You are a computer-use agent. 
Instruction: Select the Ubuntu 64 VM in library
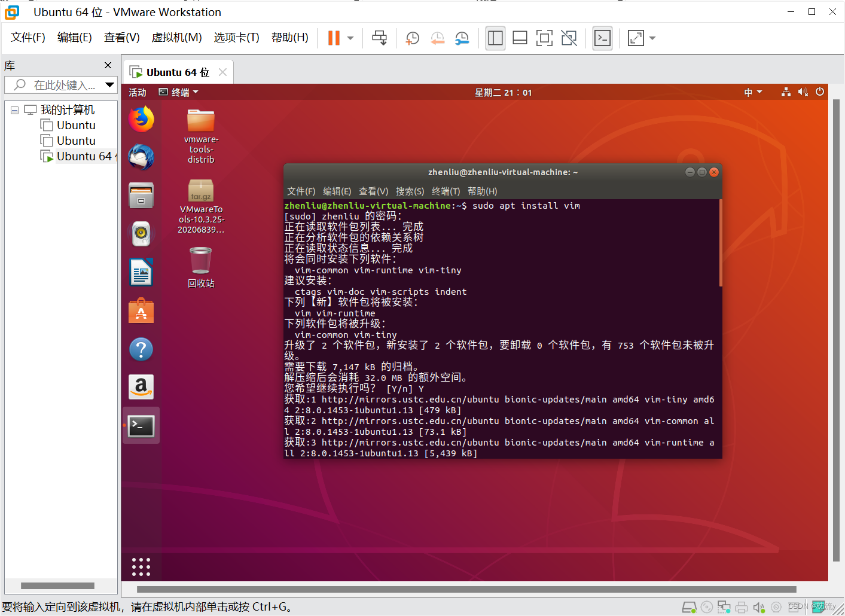(78, 157)
